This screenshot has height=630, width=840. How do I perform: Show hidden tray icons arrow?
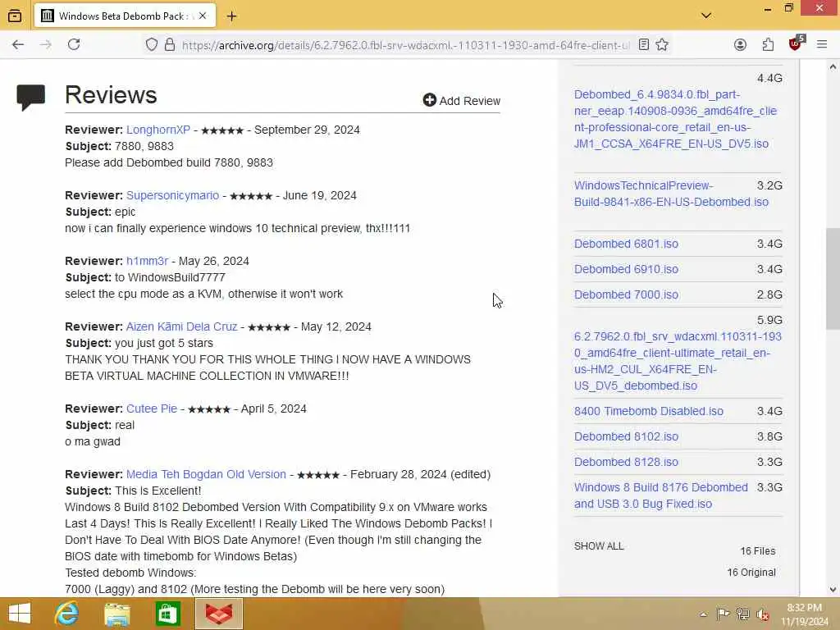[703, 614]
